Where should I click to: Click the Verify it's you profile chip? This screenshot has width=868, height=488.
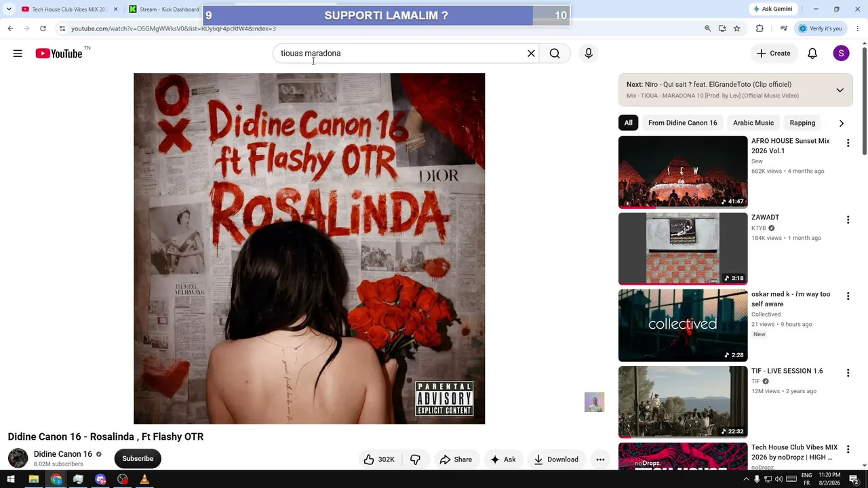click(821, 28)
